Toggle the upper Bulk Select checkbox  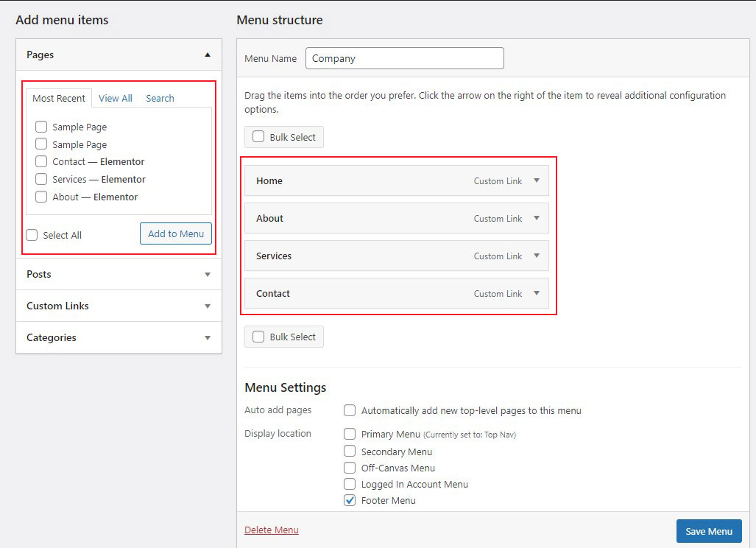(258, 136)
